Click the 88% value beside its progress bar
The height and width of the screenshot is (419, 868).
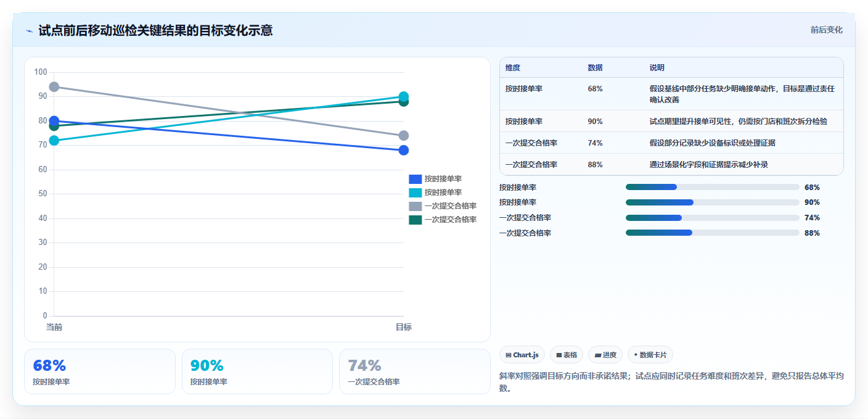(x=813, y=233)
